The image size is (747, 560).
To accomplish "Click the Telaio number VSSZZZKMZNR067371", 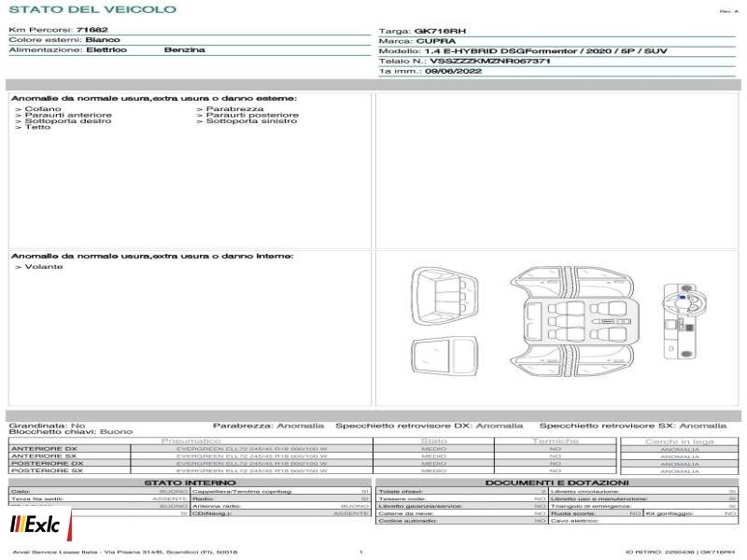I will tap(489, 61).
